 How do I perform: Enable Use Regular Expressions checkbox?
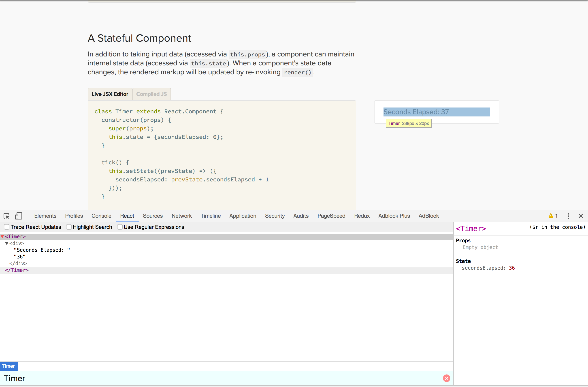point(120,227)
